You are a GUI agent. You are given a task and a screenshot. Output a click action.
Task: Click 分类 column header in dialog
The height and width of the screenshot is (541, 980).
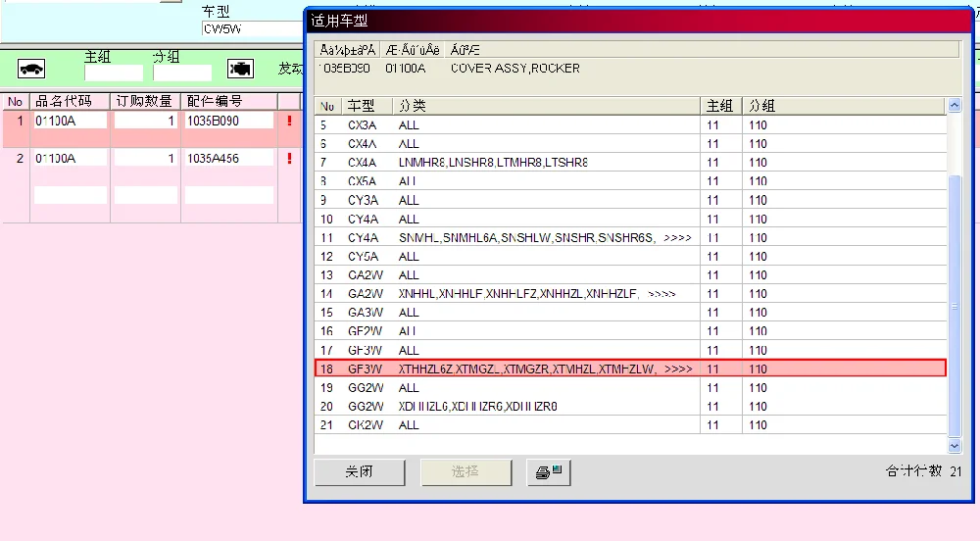click(x=546, y=106)
